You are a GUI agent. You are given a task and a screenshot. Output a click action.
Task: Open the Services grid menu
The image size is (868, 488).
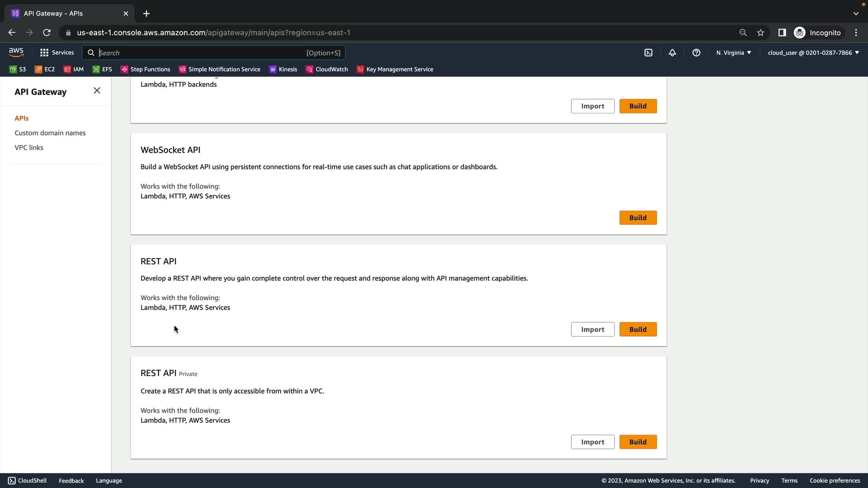coord(57,52)
